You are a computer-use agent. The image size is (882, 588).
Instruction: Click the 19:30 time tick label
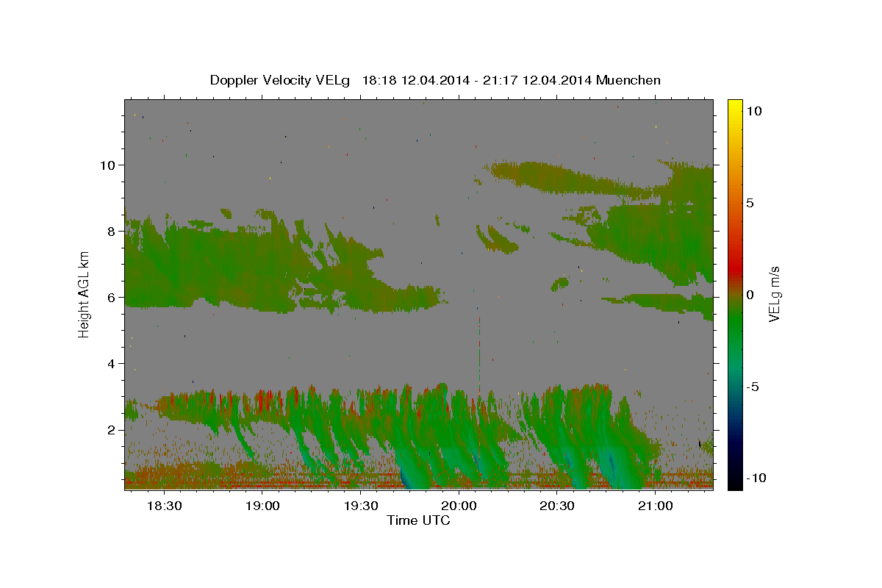click(360, 506)
